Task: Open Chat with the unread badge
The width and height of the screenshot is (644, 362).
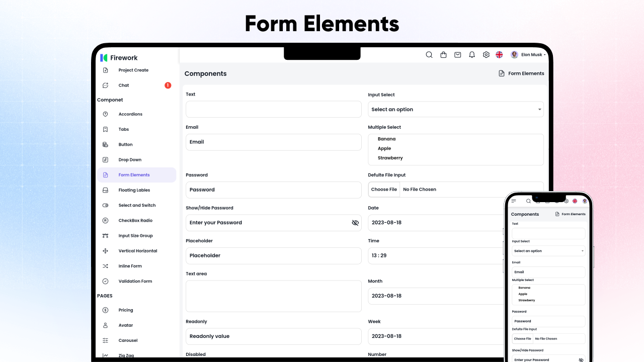Action: coord(123,85)
